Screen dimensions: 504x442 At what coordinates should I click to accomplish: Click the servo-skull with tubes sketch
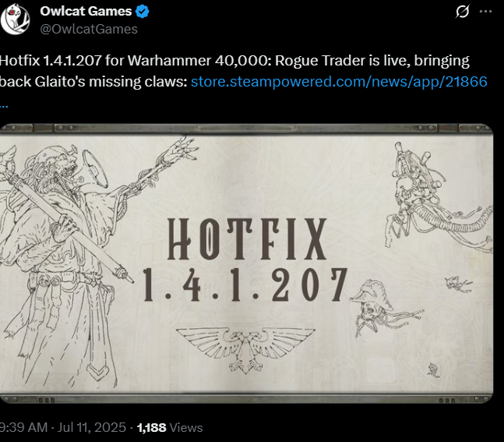point(439,196)
